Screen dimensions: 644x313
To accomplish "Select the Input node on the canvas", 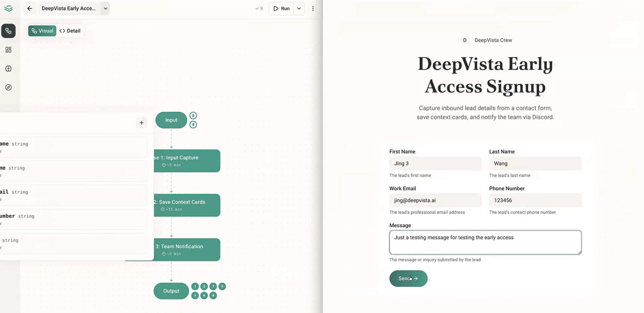I will [x=171, y=120].
